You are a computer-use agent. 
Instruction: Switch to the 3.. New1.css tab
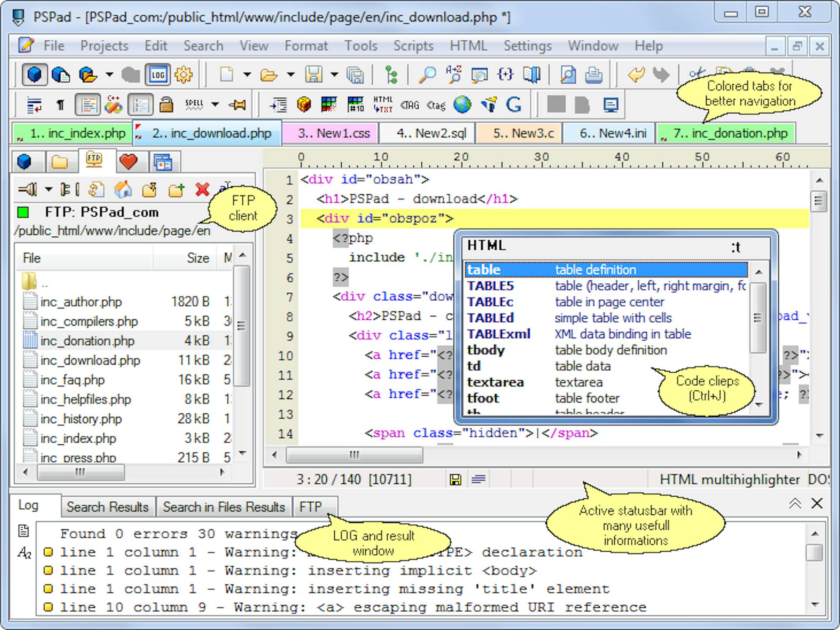point(333,133)
